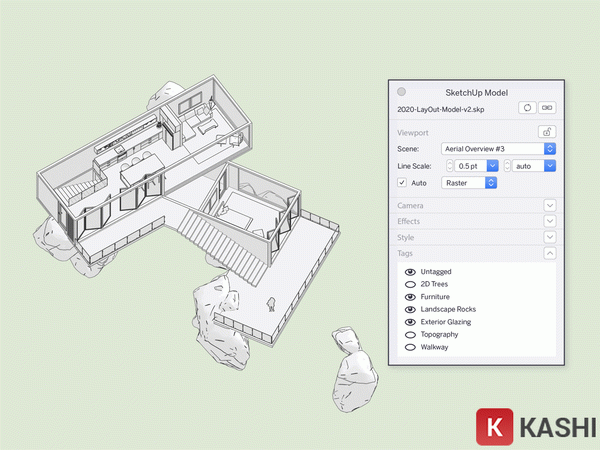
Task: Hide the Exterior Glazing tag
Action: (x=410, y=322)
